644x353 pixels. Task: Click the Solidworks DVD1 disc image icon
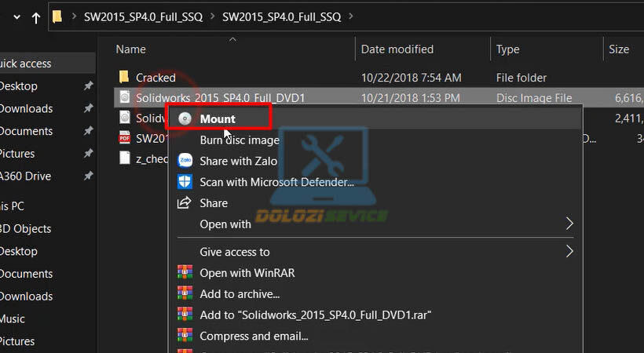(x=123, y=98)
